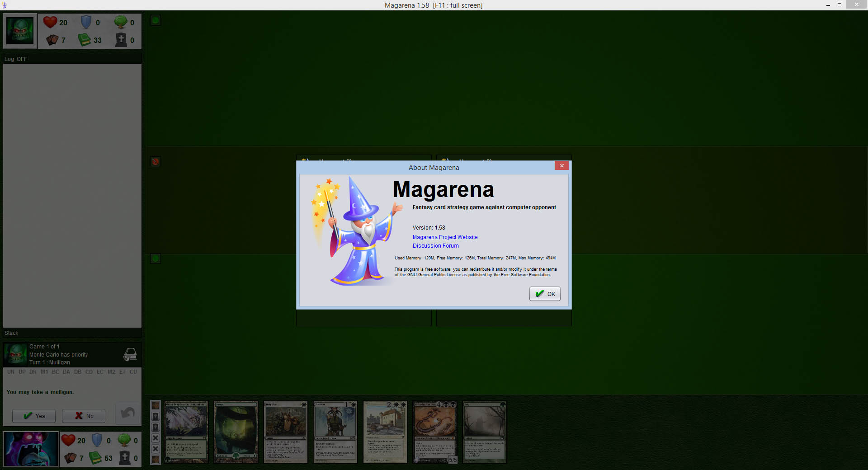This screenshot has height=470, width=868.
Task: Click the red sword combat zone icon
Action: click(155, 162)
